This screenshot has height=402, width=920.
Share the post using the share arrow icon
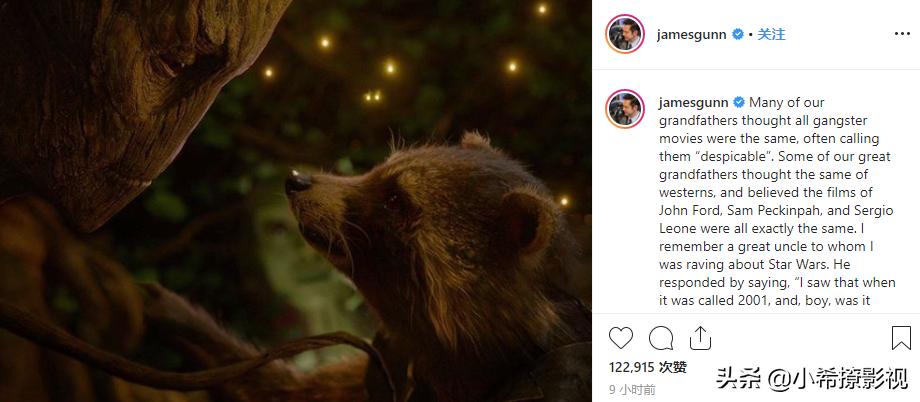(700, 337)
